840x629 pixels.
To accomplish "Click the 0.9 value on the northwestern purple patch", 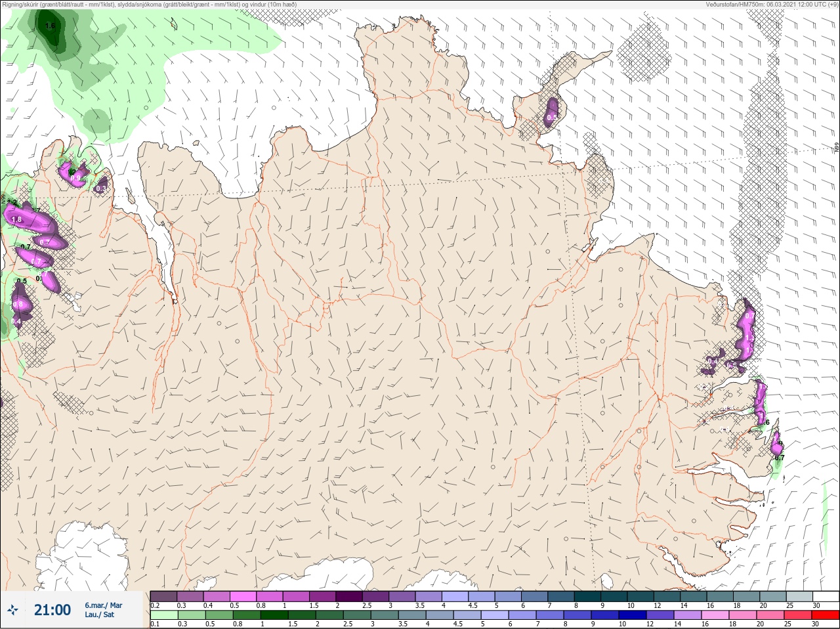I will tap(76, 178).
